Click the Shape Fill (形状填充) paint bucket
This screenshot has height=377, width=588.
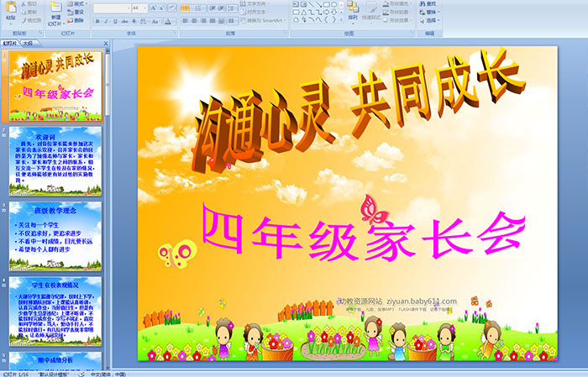(386, 3)
